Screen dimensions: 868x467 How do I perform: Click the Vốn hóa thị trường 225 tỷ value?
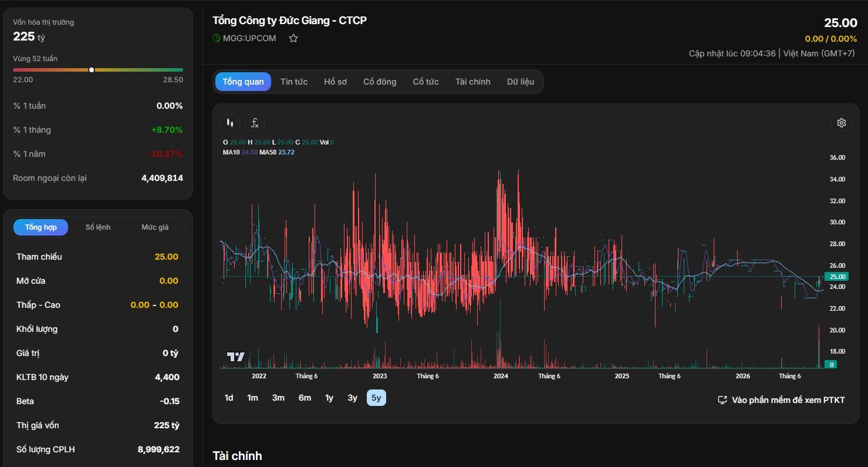29,36
